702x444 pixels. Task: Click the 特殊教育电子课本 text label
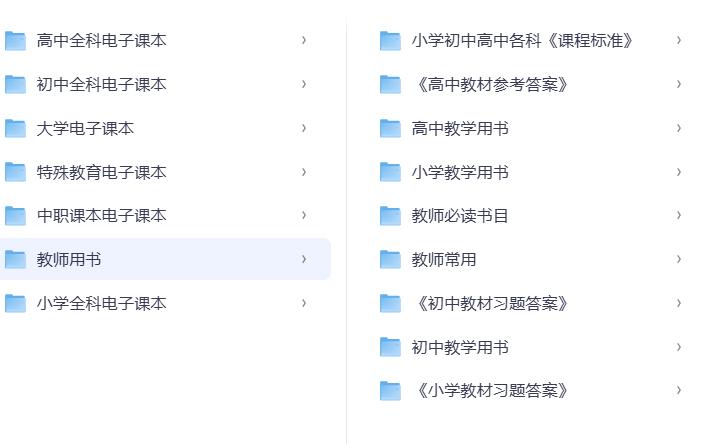click(101, 172)
